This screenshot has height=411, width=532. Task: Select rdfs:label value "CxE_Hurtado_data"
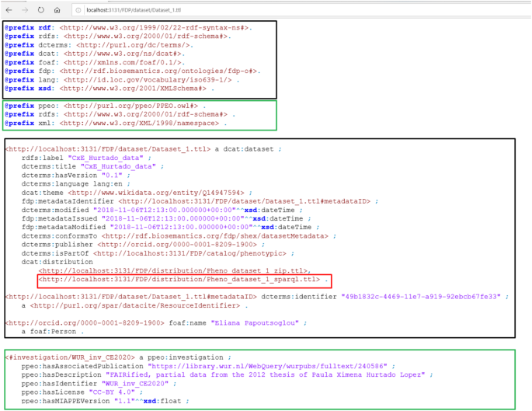click(106, 158)
